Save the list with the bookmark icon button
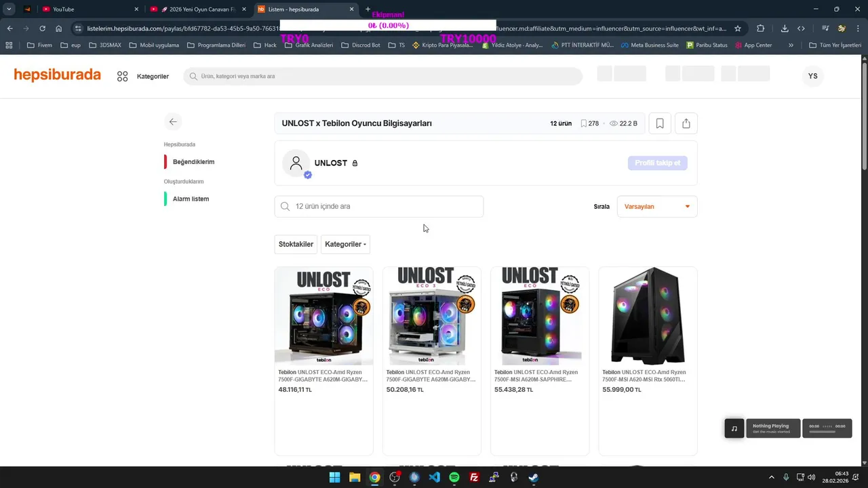 point(660,123)
